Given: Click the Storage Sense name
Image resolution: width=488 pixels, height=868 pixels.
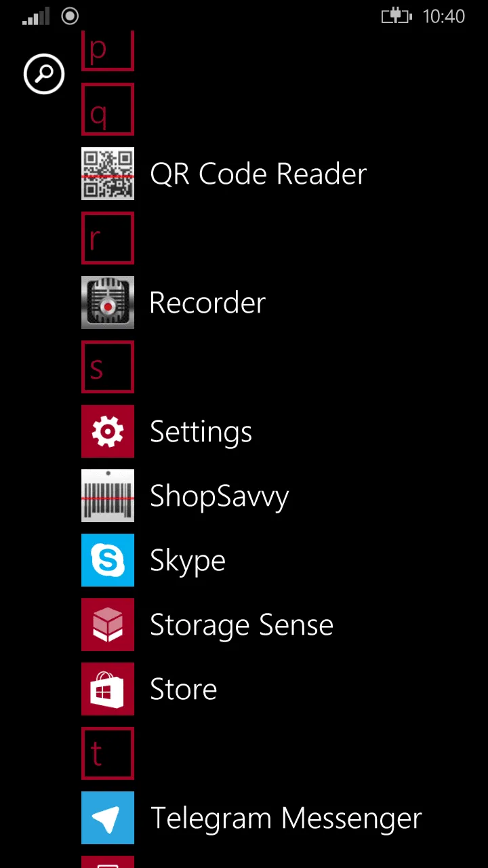Looking at the screenshot, I should coord(241,625).
